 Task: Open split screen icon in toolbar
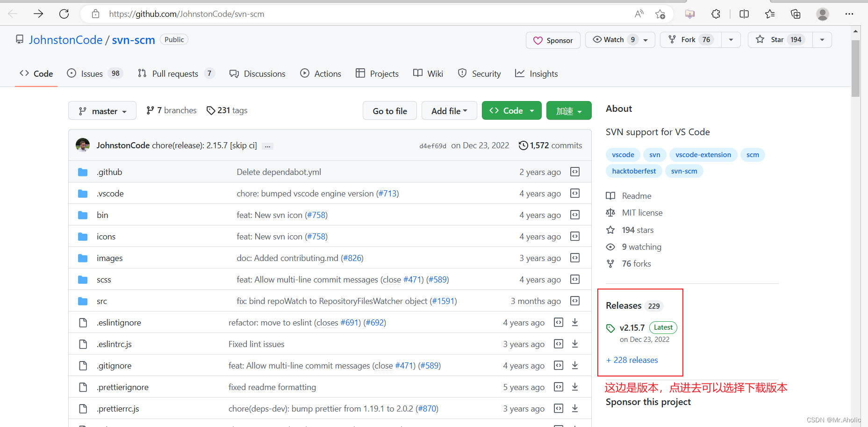[x=744, y=14]
